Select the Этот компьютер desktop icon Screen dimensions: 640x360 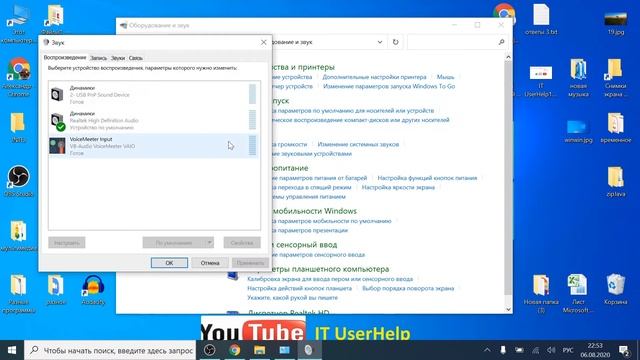pos(18,24)
